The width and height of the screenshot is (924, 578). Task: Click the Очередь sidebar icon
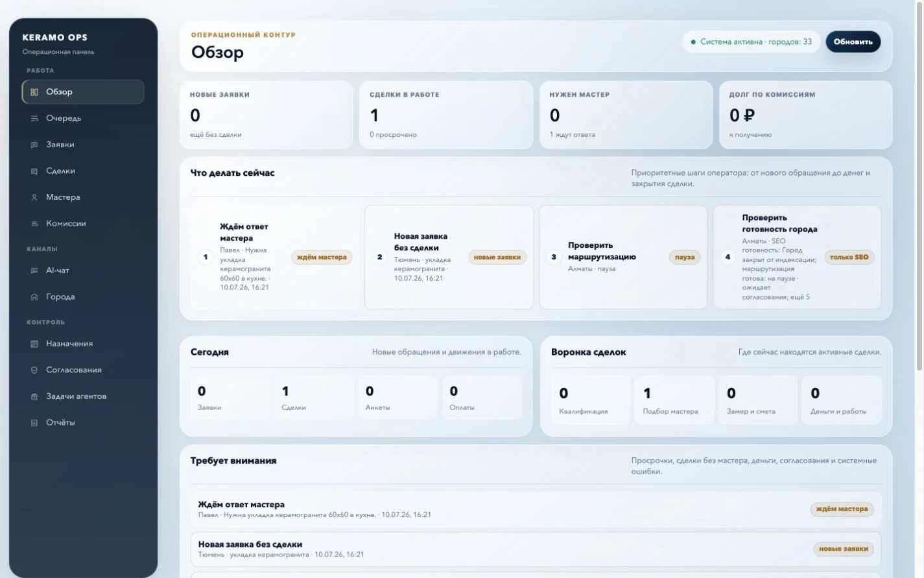tap(34, 118)
